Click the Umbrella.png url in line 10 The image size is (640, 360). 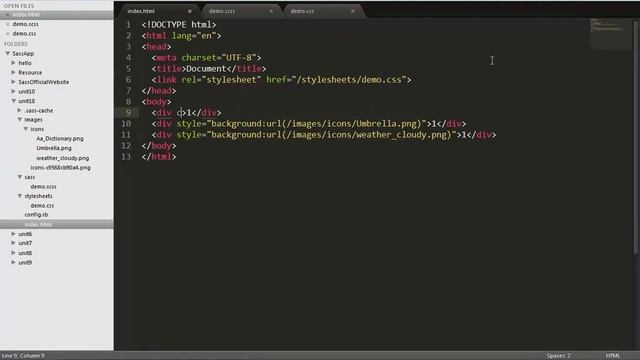click(351, 124)
